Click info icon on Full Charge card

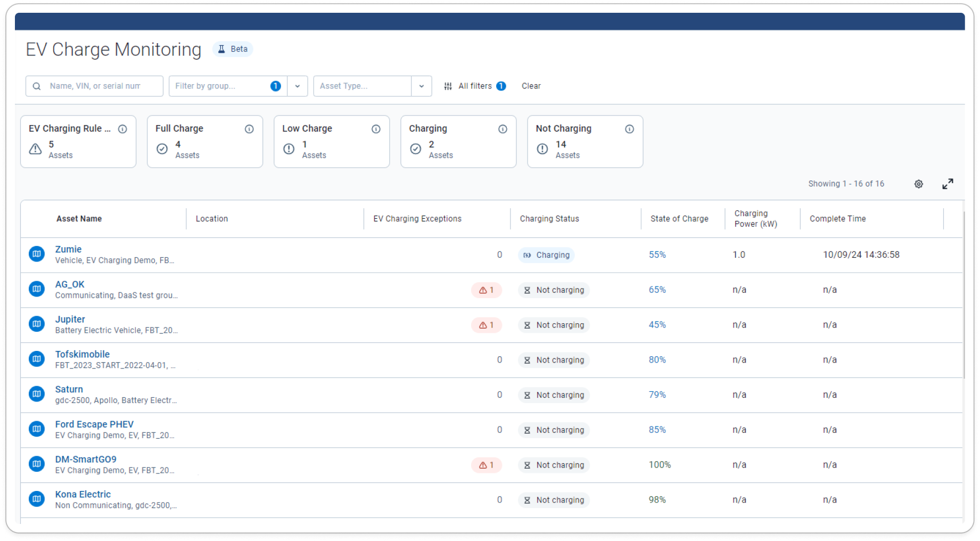(x=249, y=129)
